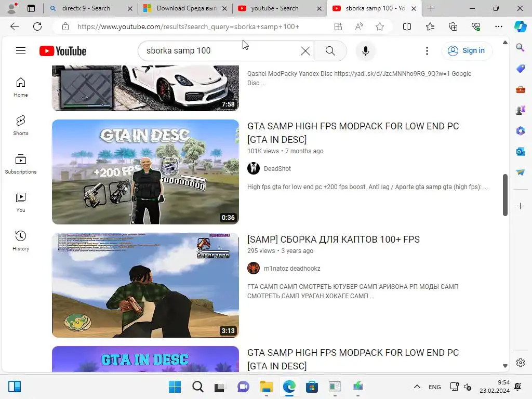Open YouTube settings three-dot menu
Viewport: 532px width, 399px height.
427,51
